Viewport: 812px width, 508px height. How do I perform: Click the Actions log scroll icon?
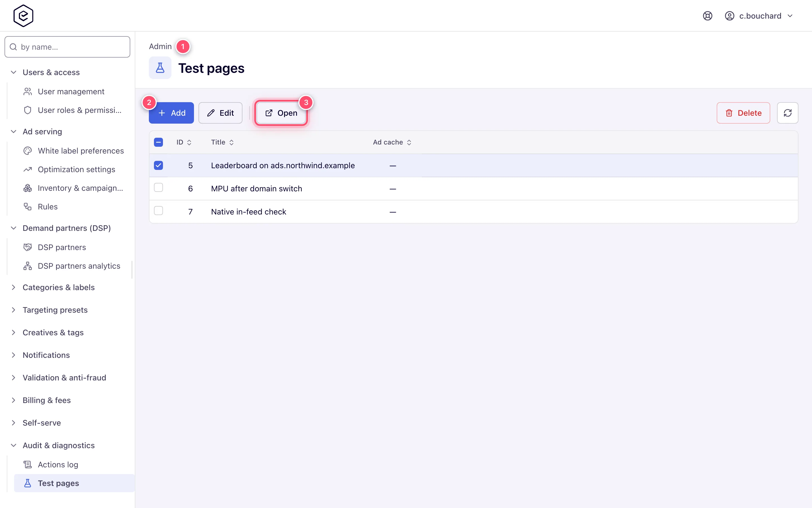coord(28,465)
